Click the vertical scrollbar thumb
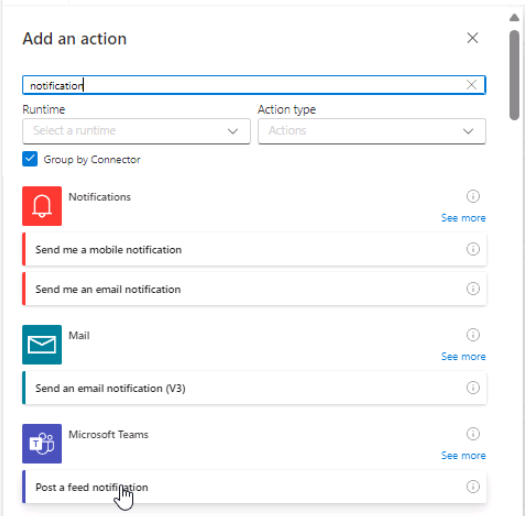This screenshot has height=516, width=525. 514,75
